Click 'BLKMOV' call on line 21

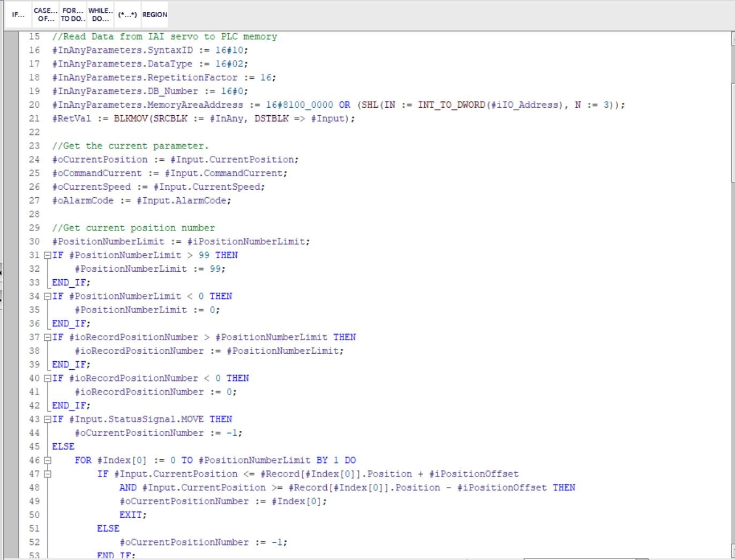point(131,118)
